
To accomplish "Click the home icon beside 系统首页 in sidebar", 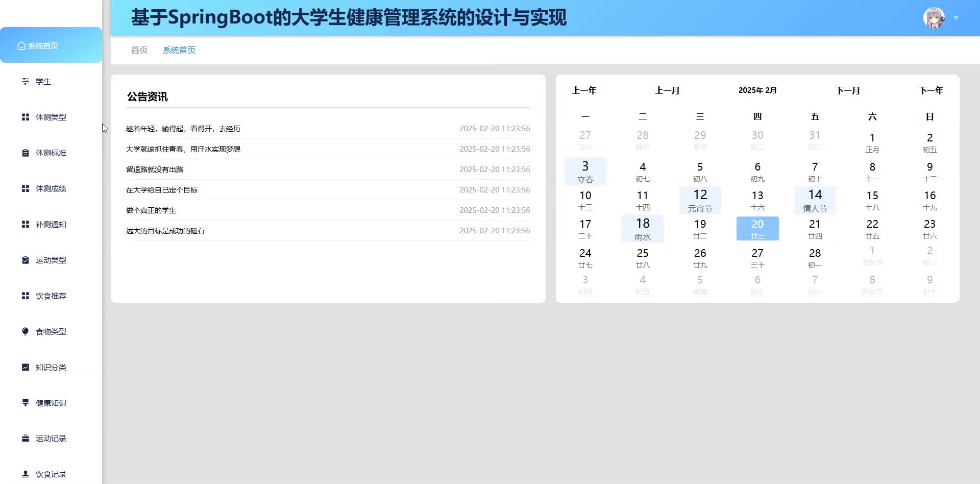I will (x=21, y=46).
